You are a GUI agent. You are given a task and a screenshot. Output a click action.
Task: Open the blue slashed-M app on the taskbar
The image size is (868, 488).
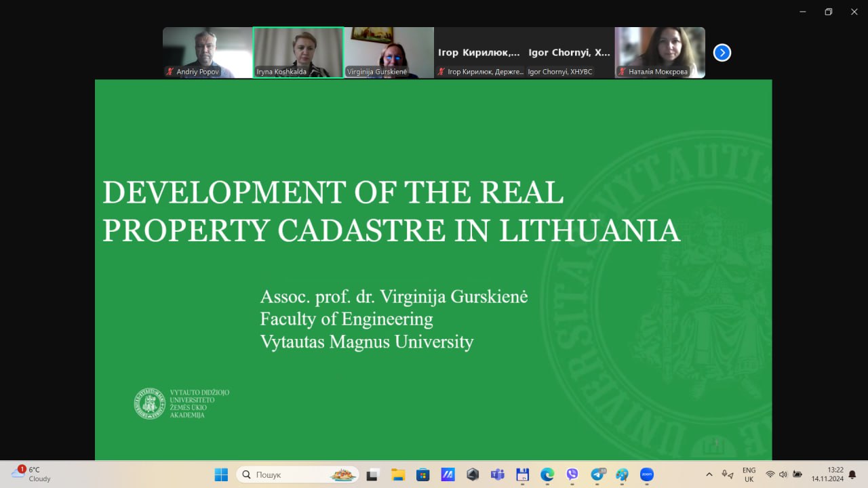tap(448, 474)
